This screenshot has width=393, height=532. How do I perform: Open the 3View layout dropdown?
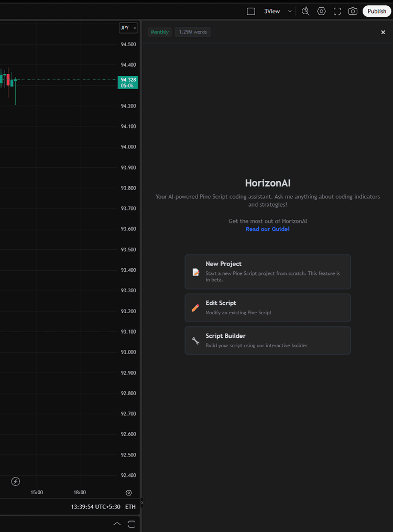289,11
